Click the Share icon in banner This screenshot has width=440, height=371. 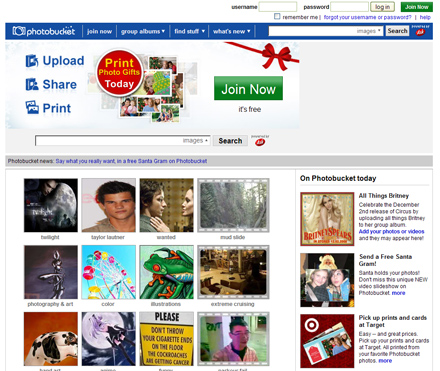(x=32, y=84)
